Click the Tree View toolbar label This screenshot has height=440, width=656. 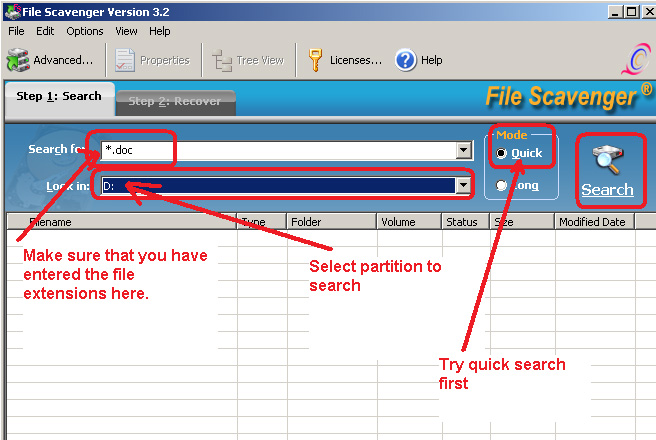[260, 60]
